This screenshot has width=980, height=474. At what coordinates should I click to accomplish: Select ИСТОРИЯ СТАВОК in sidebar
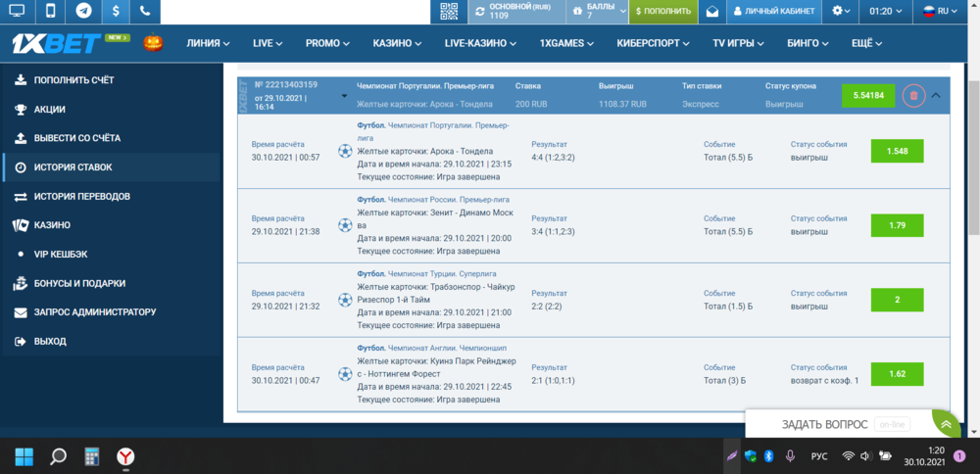point(112,167)
